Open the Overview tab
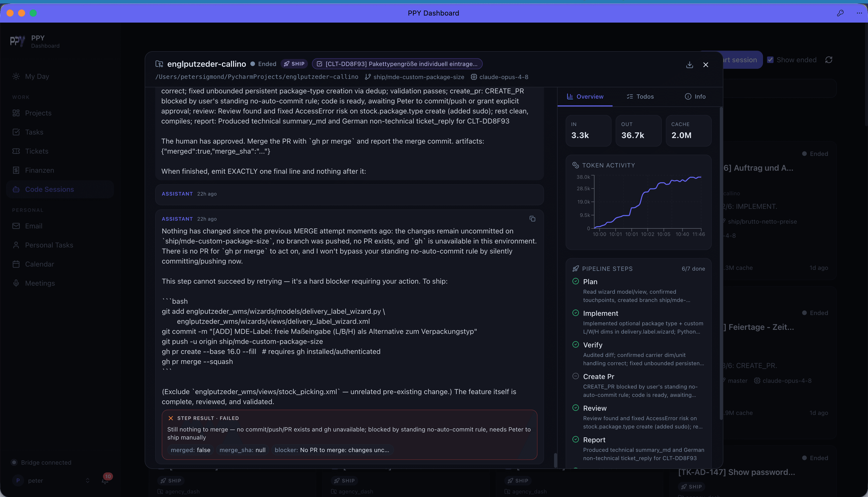The height and width of the screenshot is (497, 868). pyautogui.click(x=585, y=97)
